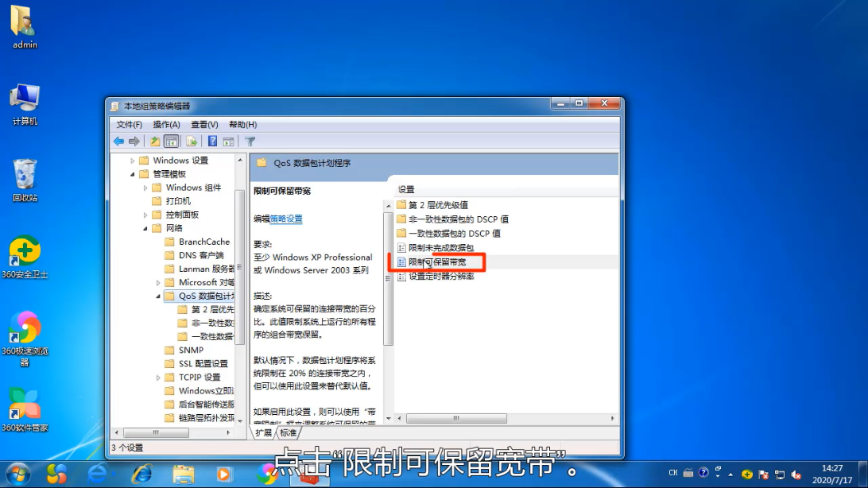
Task: Expand the TCPIP 设置 tree node
Action: [158, 378]
